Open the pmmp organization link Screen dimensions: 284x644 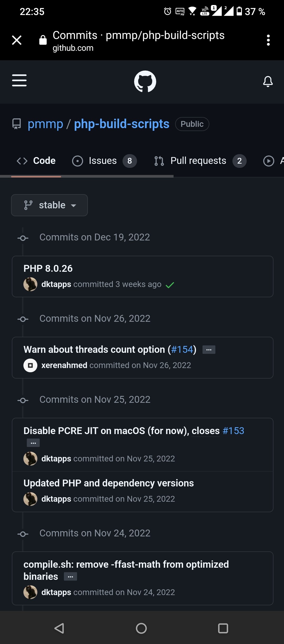point(45,124)
